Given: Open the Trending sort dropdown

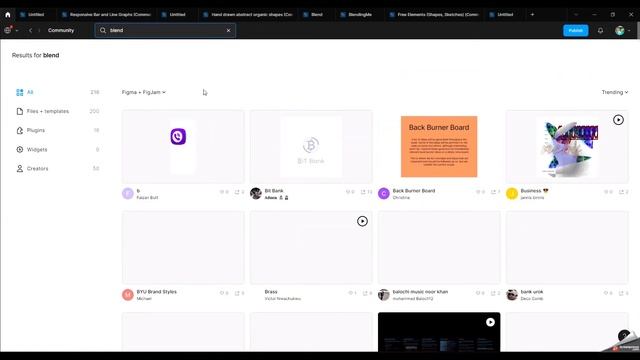Looking at the screenshot, I should 615,92.
